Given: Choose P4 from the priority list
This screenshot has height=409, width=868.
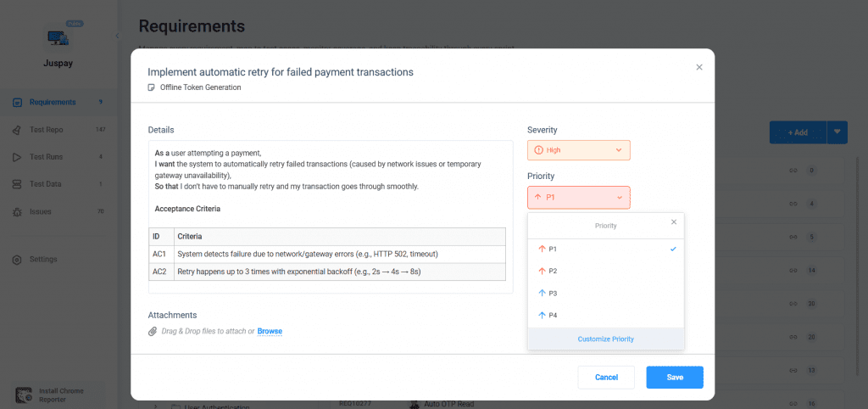Looking at the screenshot, I should coord(553,315).
